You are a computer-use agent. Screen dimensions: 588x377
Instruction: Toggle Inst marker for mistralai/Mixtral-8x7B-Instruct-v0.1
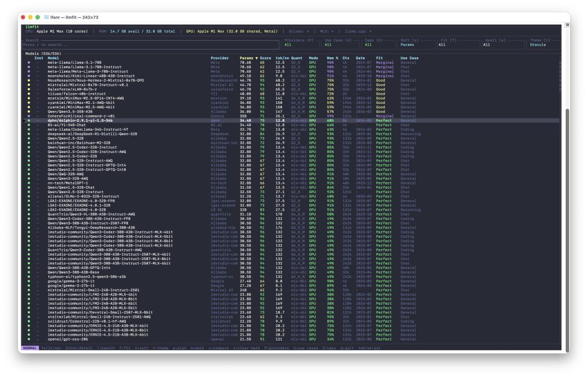38,85
